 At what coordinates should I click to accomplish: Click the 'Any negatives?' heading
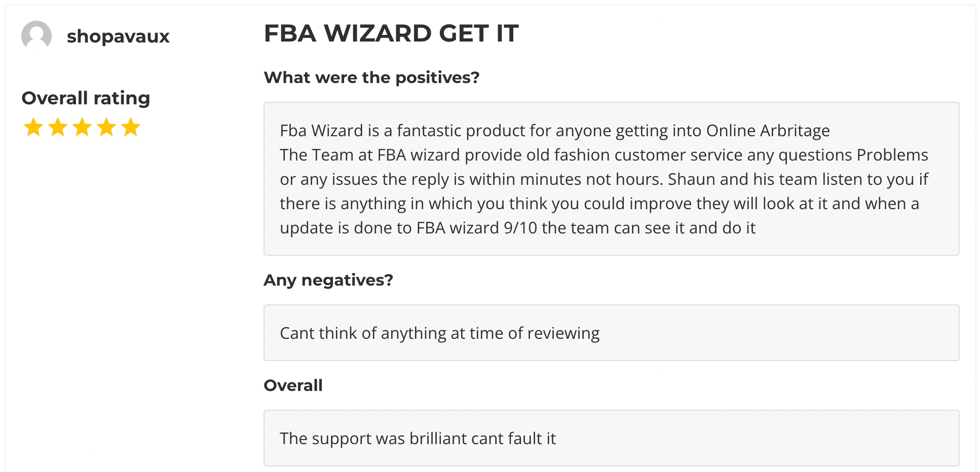[x=328, y=280]
